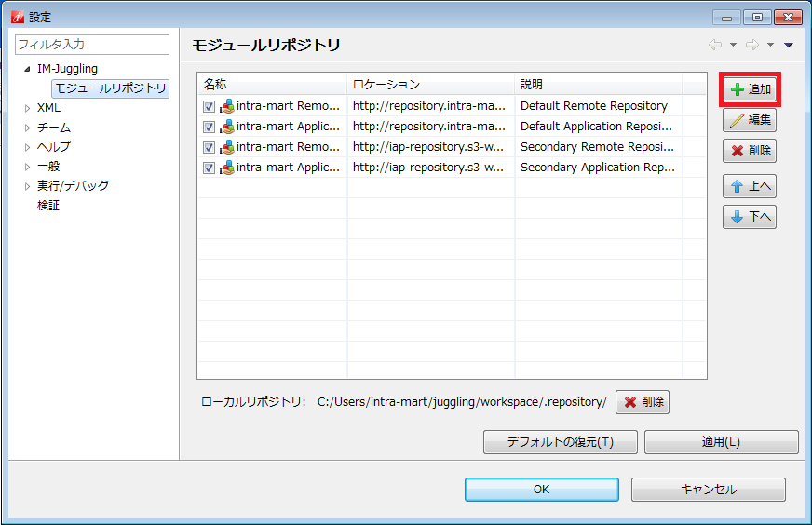812x525 pixels.
Task: Expand the 一般 tree node
Action: point(27,167)
